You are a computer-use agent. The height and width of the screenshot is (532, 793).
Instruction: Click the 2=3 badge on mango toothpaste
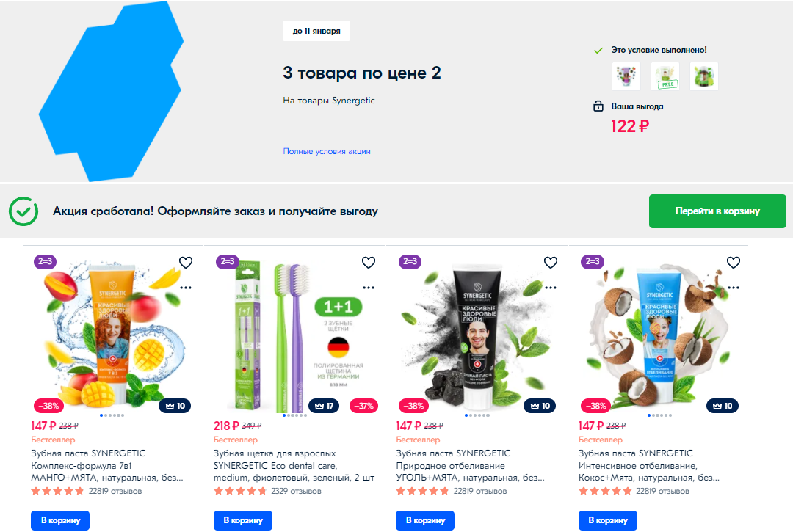click(x=45, y=262)
